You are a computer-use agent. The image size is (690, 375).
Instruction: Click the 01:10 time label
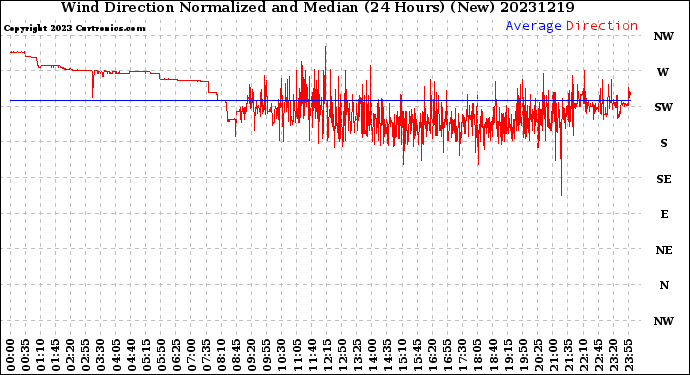(40, 355)
